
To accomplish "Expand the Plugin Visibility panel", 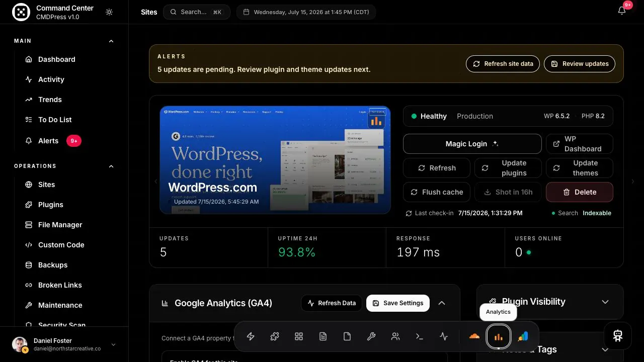I will [605, 302].
